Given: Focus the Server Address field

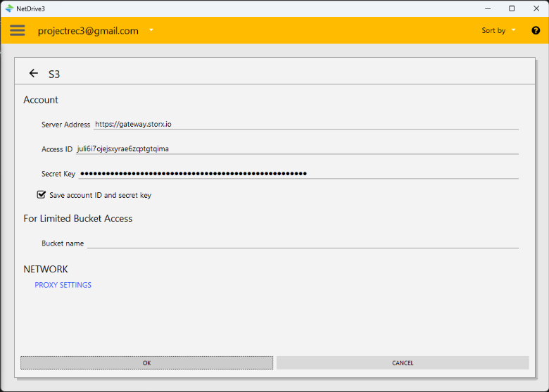Looking at the screenshot, I should (x=305, y=125).
